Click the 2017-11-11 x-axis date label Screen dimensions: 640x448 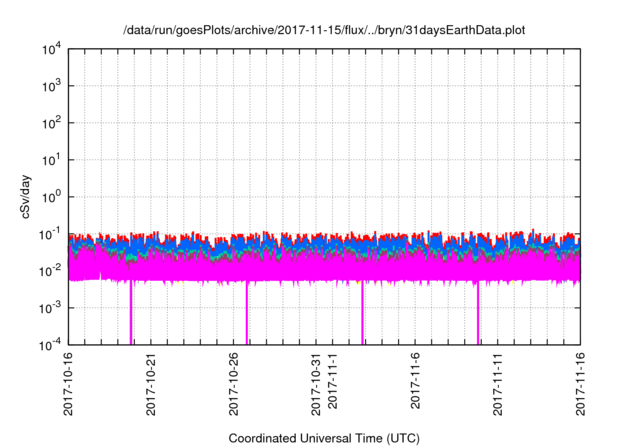[497, 384]
